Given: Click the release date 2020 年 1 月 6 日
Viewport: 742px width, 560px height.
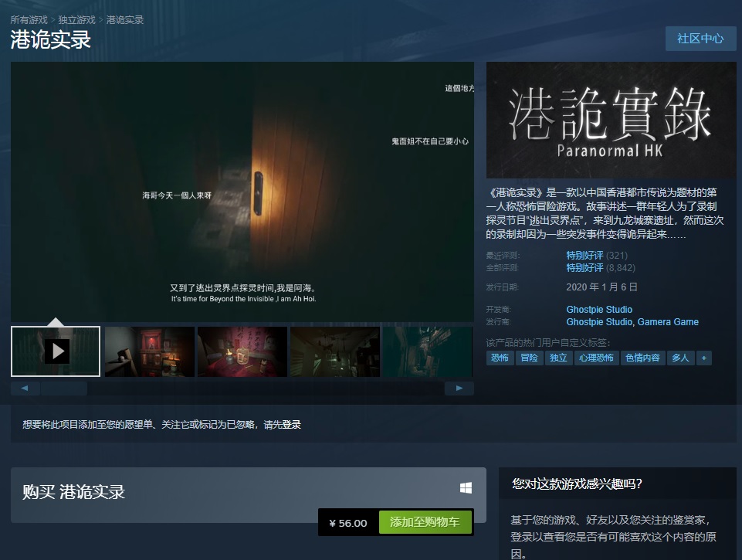Looking at the screenshot, I should coord(602,287).
